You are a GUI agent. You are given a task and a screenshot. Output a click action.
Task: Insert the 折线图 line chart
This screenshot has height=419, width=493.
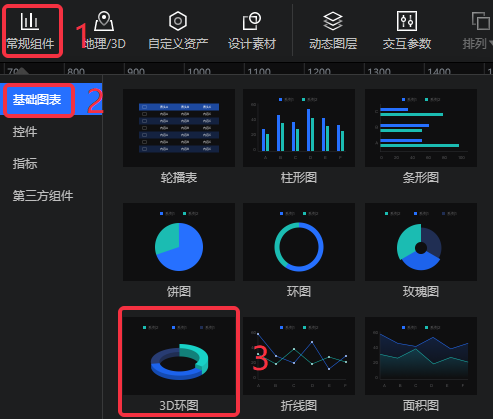click(x=299, y=356)
